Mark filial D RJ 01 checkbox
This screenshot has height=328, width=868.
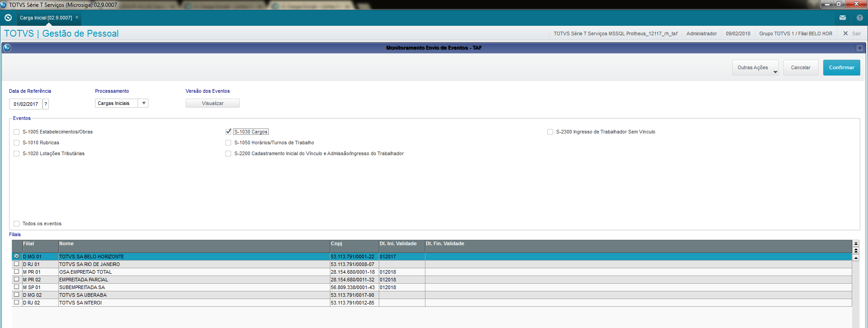tap(17, 264)
